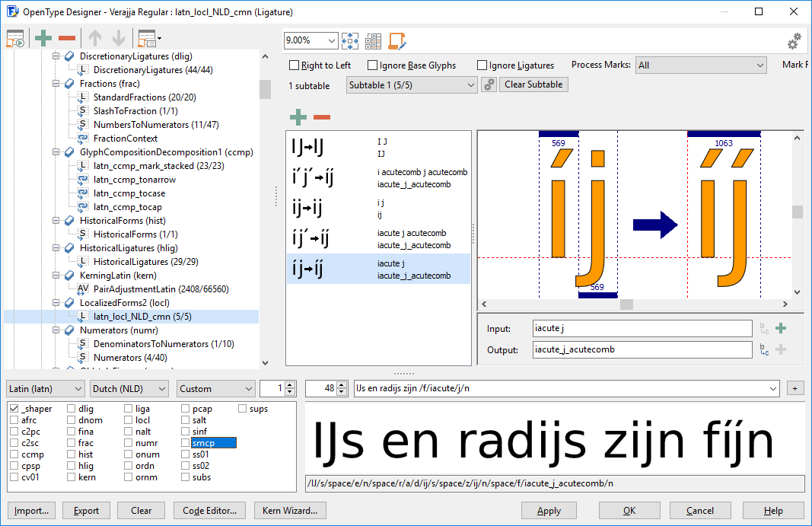
Task: Click the red minus above the feature tree
Action: click(x=67, y=38)
